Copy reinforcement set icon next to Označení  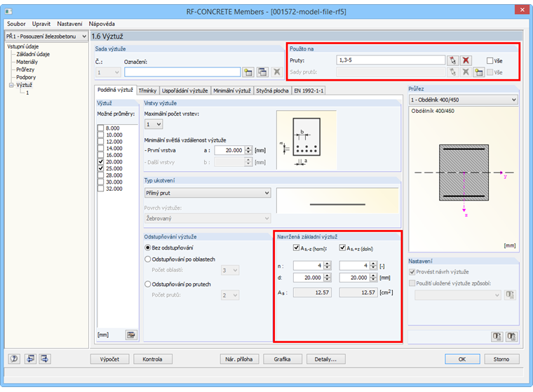point(262,72)
